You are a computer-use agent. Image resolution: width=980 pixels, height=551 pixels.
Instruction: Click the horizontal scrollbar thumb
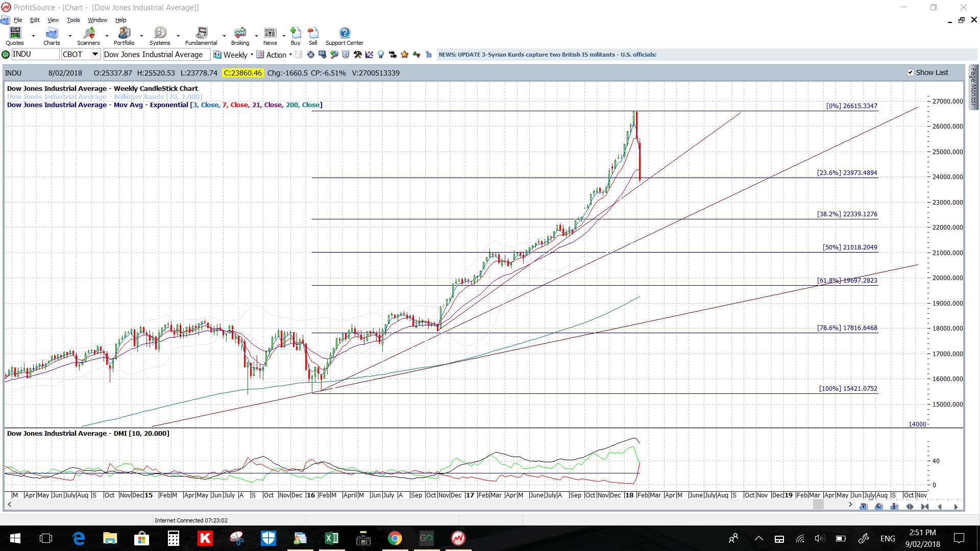click(x=818, y=505)
